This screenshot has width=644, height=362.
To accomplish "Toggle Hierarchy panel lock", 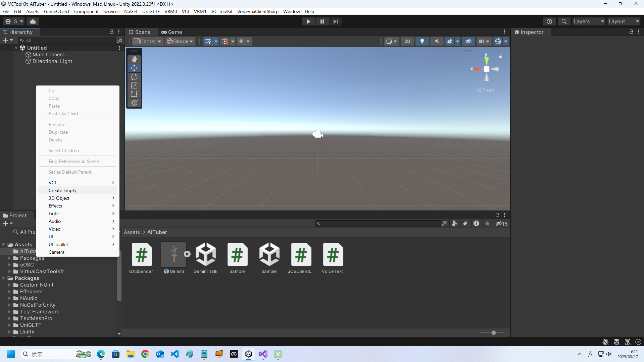I will point(112,32).
